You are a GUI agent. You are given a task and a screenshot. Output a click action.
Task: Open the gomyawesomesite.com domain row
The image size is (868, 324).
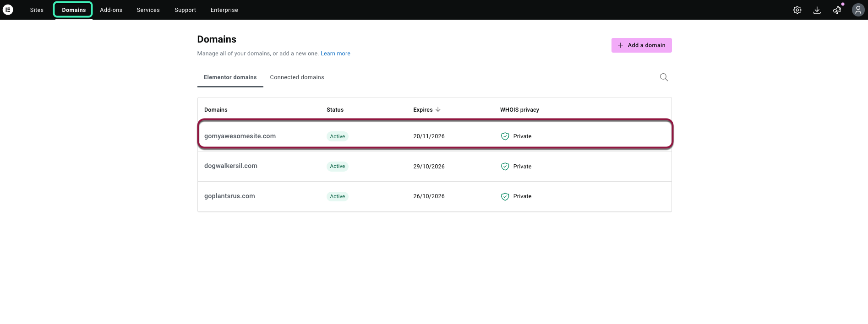click(x=240, y=136)
